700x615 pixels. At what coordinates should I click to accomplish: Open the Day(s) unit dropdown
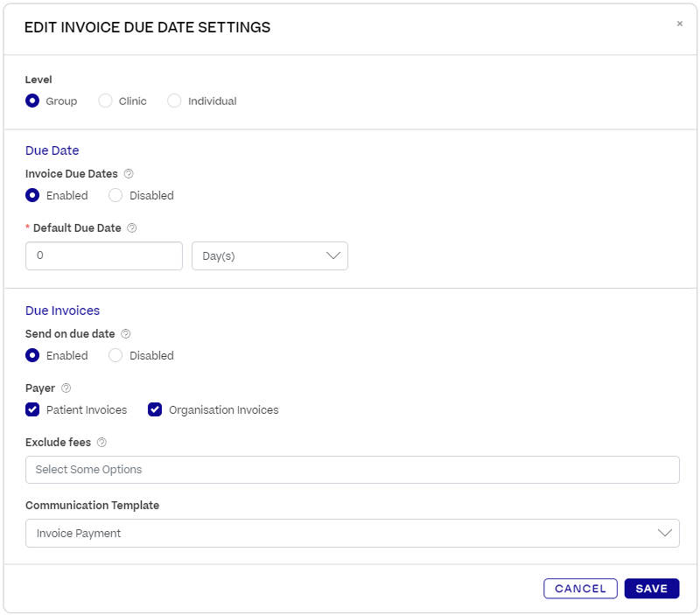(269, 256)
